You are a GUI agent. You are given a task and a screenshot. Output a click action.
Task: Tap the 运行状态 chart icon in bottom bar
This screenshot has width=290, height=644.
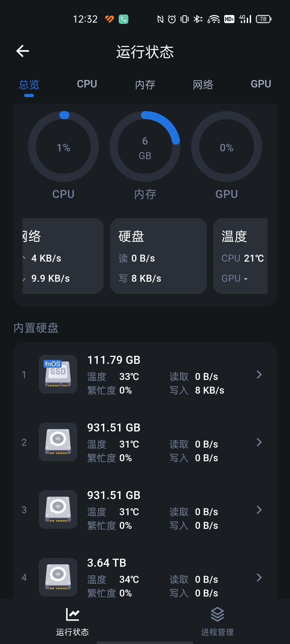(x=73, y=614)
